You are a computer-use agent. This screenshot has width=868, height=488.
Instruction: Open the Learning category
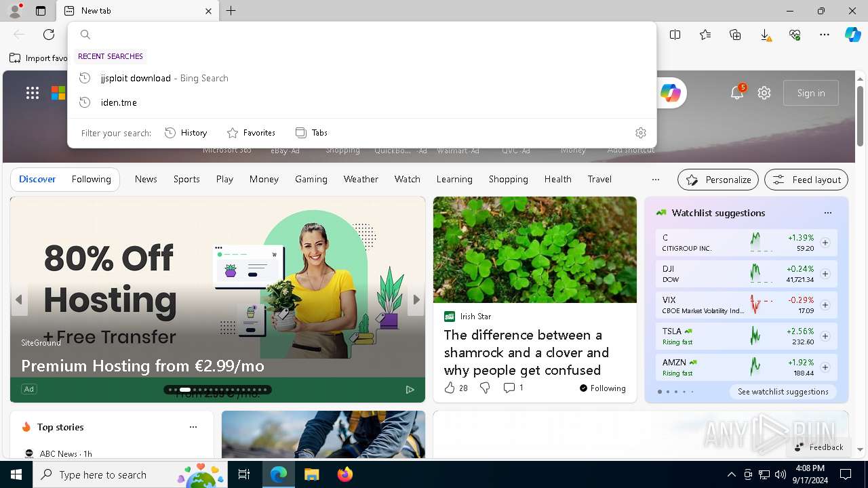pos(454,179)
